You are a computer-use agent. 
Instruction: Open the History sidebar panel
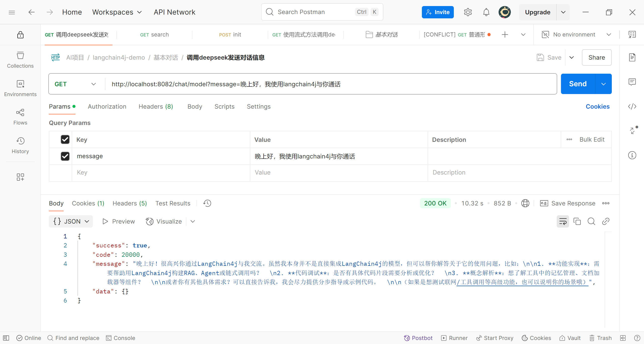tap(20, 145)
